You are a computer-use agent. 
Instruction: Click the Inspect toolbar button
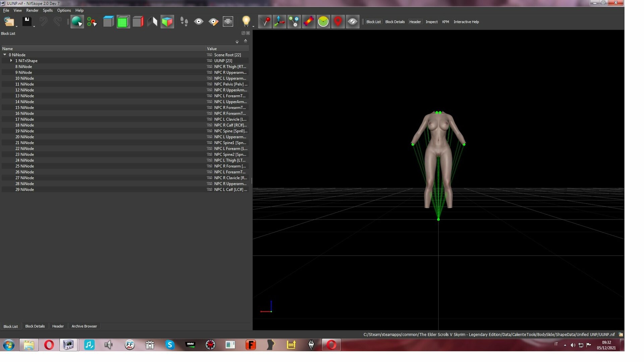pos(431,22)
